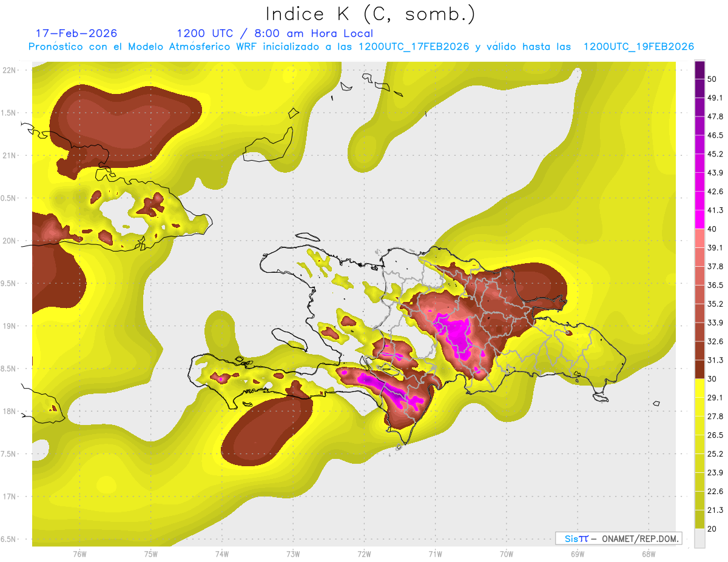Click the "37.8" colorbar value

[715, 267]
